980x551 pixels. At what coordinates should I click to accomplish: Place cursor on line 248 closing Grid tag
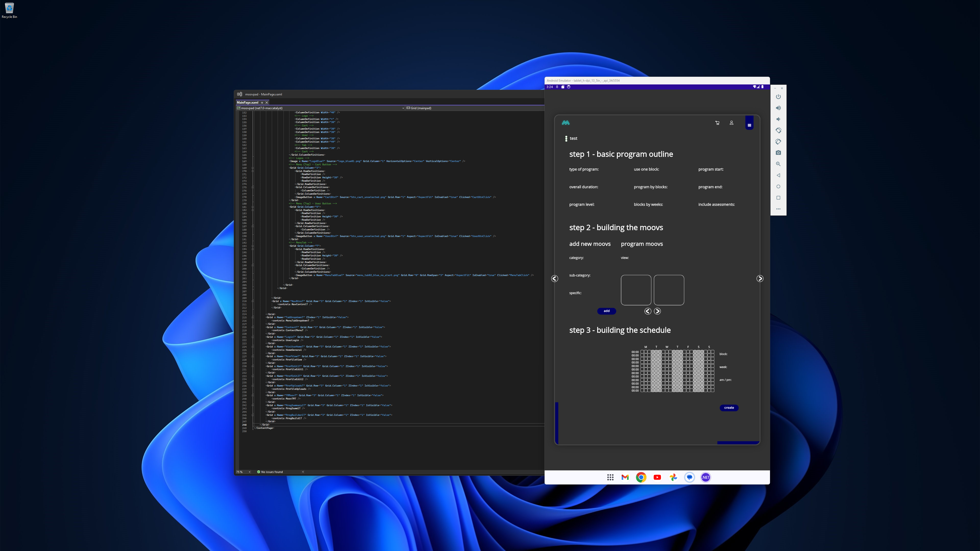[265, 425]
